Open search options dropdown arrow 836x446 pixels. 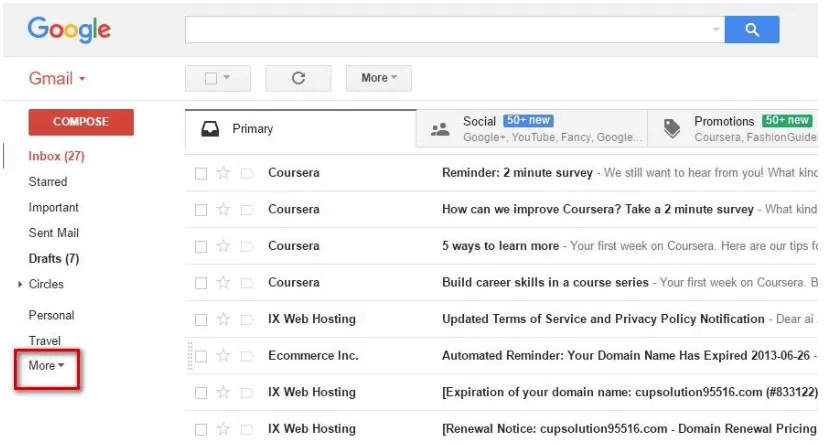tap(716, 29)
